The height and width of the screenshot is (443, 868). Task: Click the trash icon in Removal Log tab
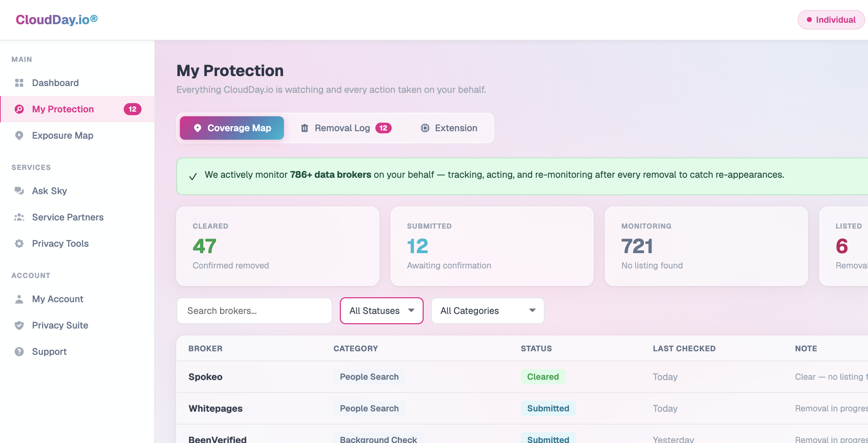pyautogui.click(x=305, y=128)
